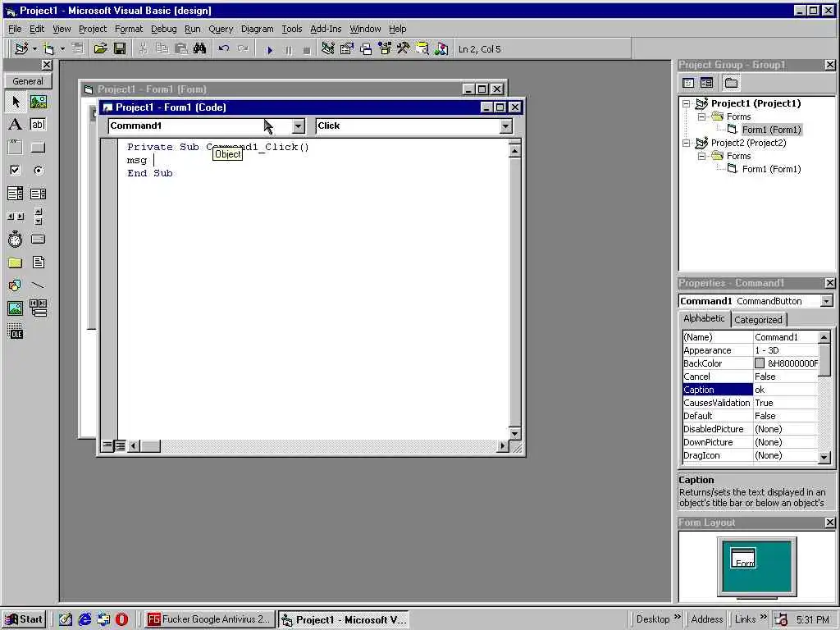Click the BackColor color swatch
The width and height of the screenshot is (840, 630).
759,363
